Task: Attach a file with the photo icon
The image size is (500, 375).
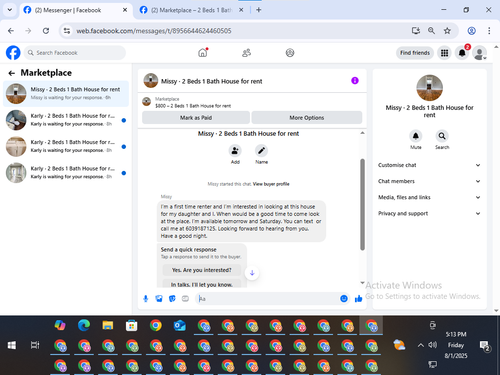Action: pos(159,299)
